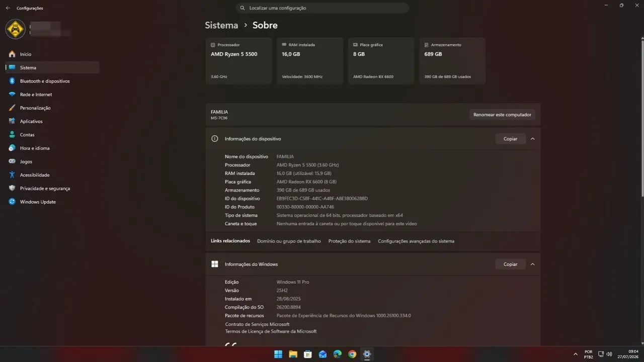
Task: Open Microsoft Edge from the taskbar
Action: tap(338, 354)
